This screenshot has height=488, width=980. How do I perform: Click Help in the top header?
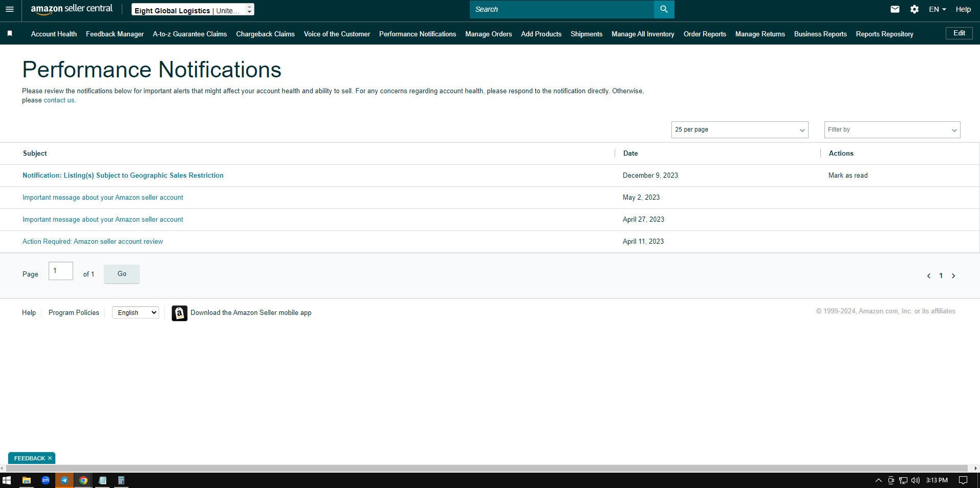coord(963,9)
